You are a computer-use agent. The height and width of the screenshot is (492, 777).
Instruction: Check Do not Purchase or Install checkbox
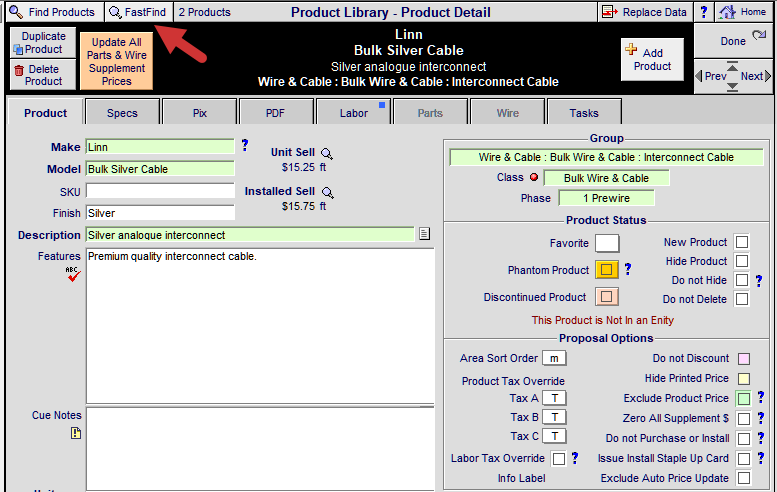click(x=744, y=438)
